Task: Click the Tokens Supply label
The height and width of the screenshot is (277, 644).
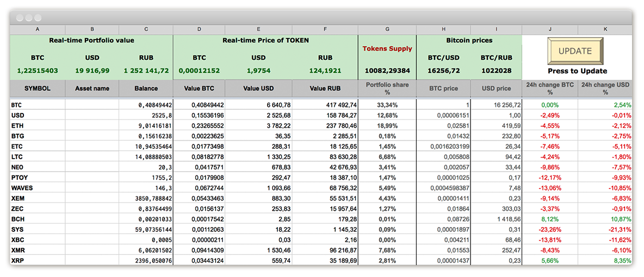Action: tap(387, 48)
